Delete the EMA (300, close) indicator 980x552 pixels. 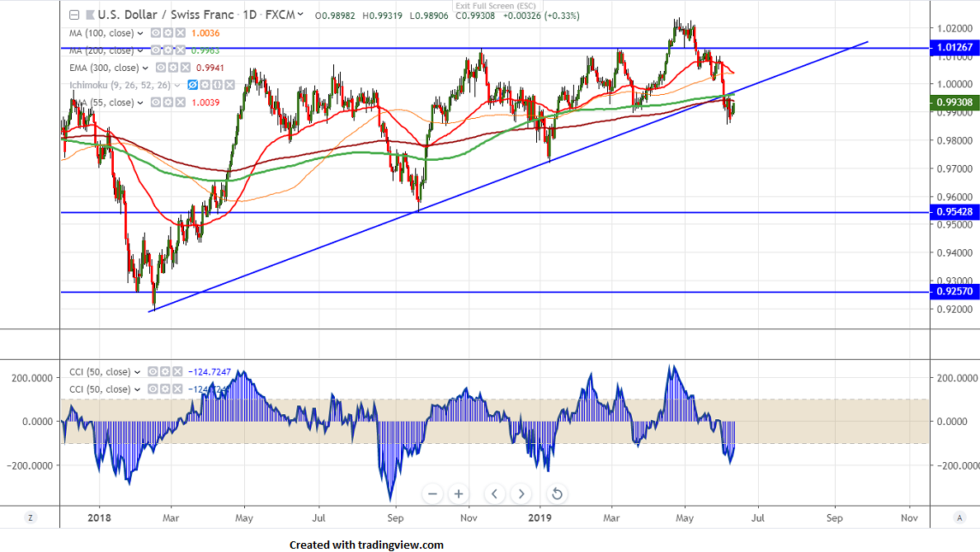click(186, 68)
